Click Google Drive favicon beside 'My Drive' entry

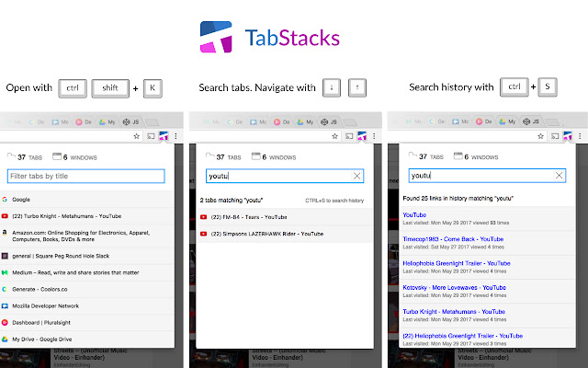tap(5, 339)
